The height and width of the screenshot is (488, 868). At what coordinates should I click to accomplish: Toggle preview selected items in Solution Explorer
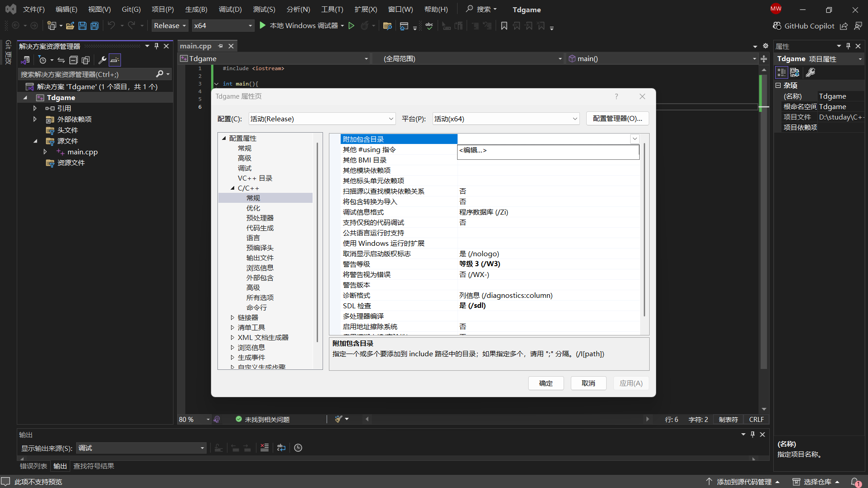click(115, 60)
